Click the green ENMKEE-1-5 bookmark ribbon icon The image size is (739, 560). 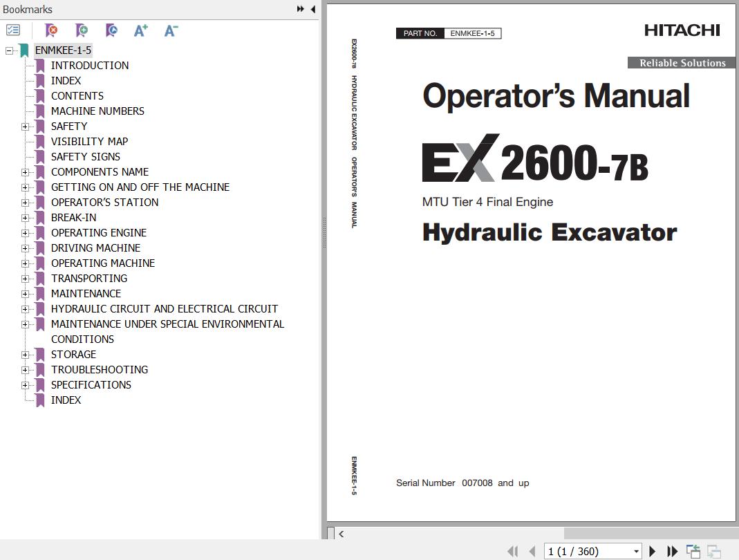point(24,50)
